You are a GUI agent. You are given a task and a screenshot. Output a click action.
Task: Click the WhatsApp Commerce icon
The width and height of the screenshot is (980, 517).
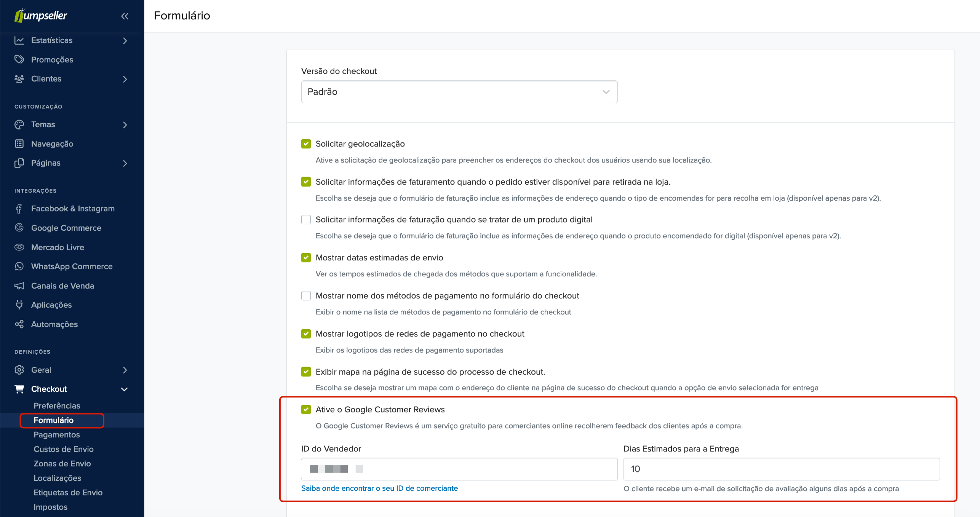pos(19,266)
